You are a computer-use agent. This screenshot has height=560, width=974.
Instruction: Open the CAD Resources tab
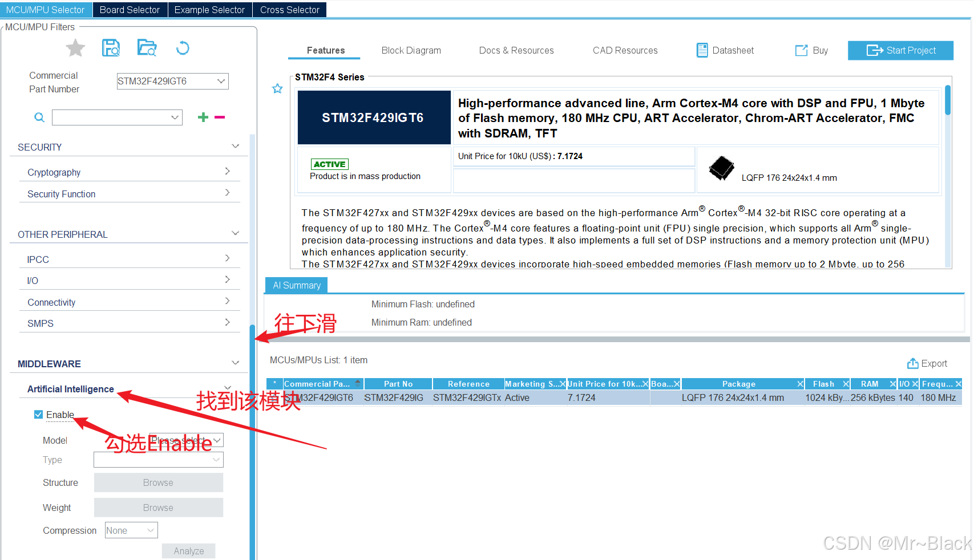pyautogui.click(x=625, y=50)
